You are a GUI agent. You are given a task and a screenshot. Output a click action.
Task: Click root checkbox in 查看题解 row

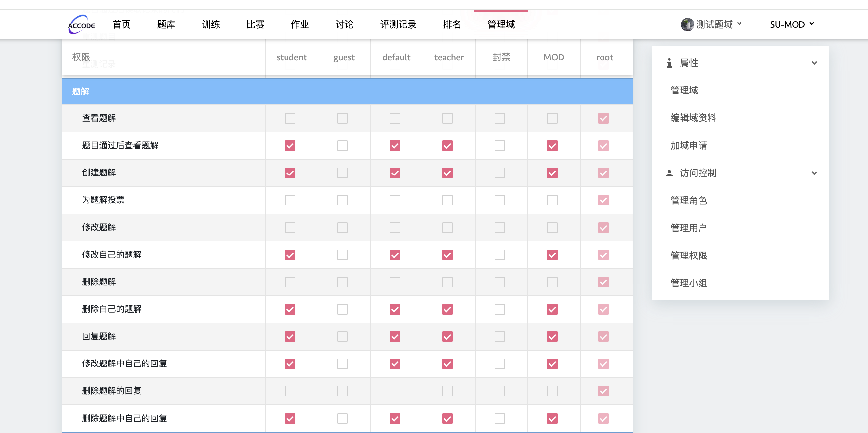[603, 118]
